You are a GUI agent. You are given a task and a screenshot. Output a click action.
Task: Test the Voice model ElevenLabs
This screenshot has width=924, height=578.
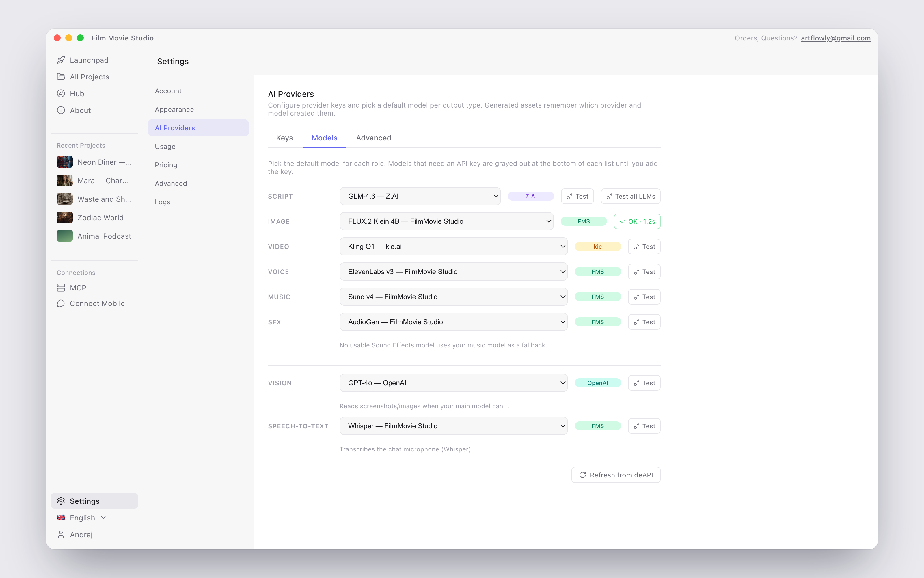pos(644,272)
